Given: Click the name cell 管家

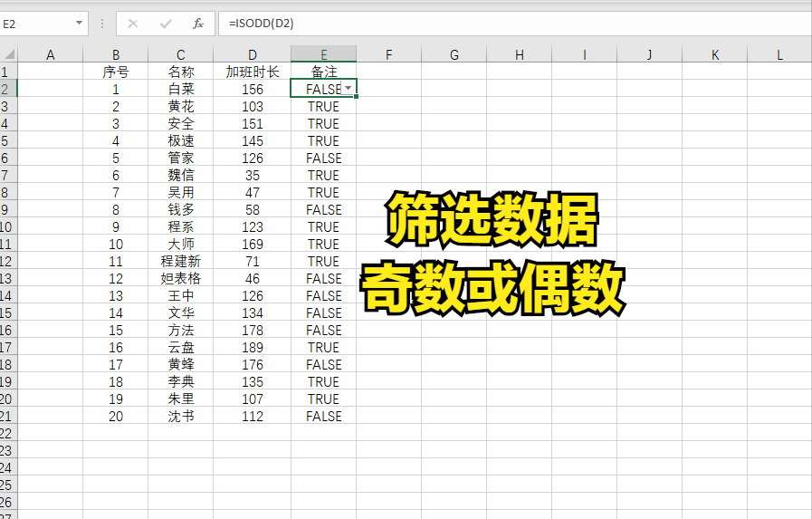Looking at the screenshot, I should (x=181, y=158).
